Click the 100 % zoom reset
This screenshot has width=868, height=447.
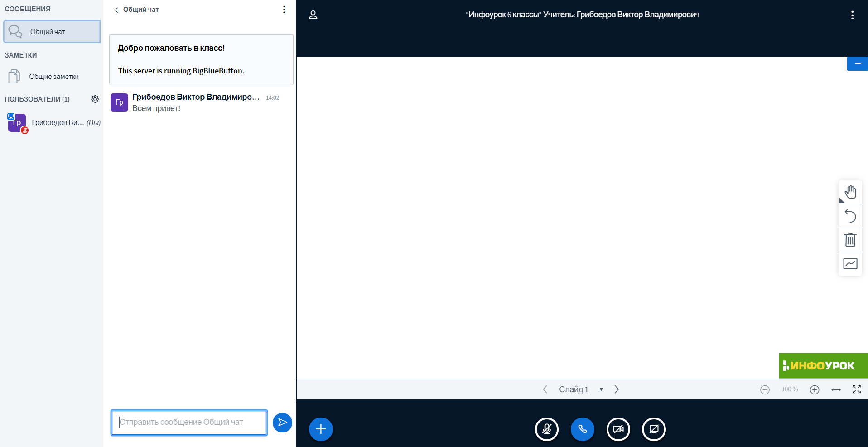pyautogui.click(x=790, y=389)
